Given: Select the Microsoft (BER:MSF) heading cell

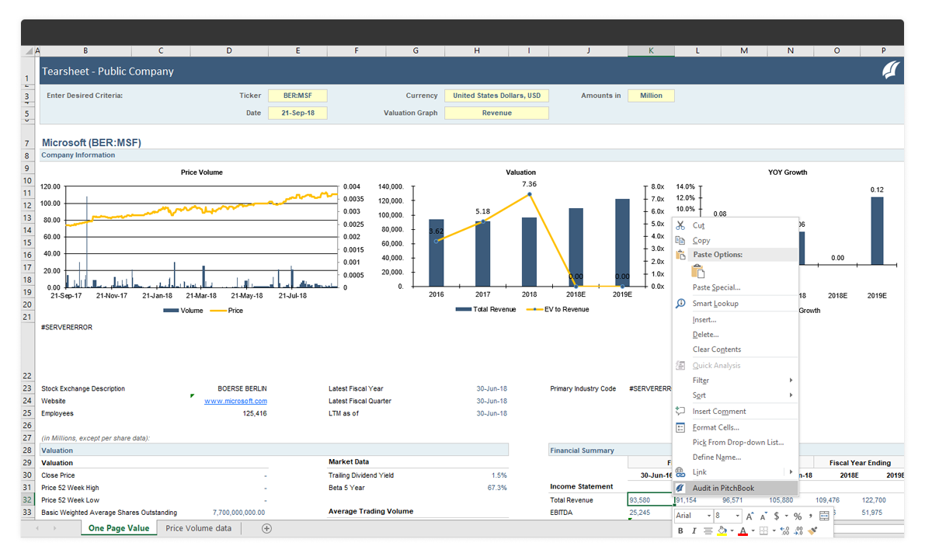Looking at the screenshot, I should 92,143.
